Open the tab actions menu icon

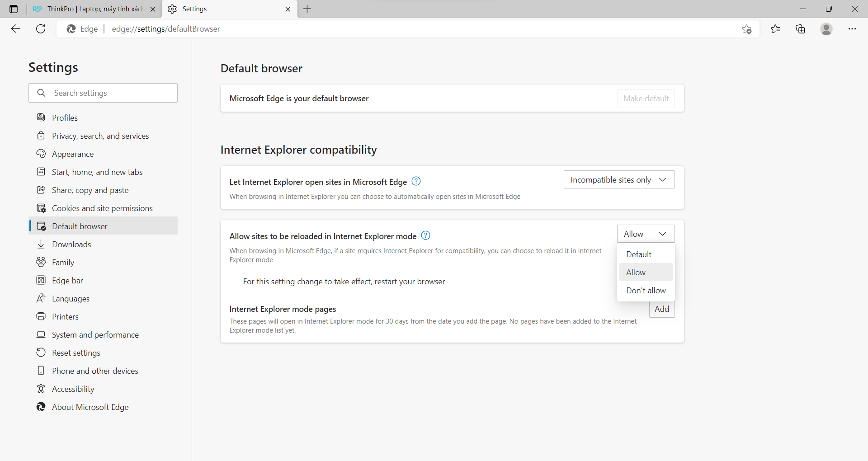point(14,9)
